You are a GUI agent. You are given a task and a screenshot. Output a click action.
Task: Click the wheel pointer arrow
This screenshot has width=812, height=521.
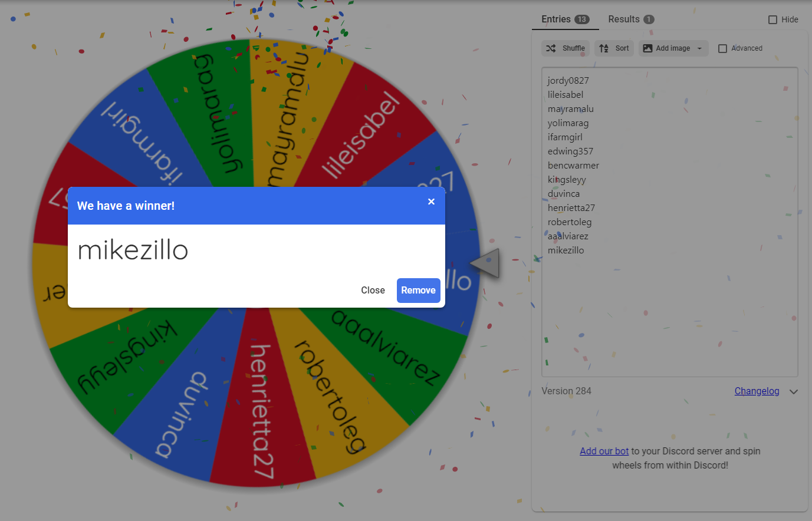pos(486,264)
